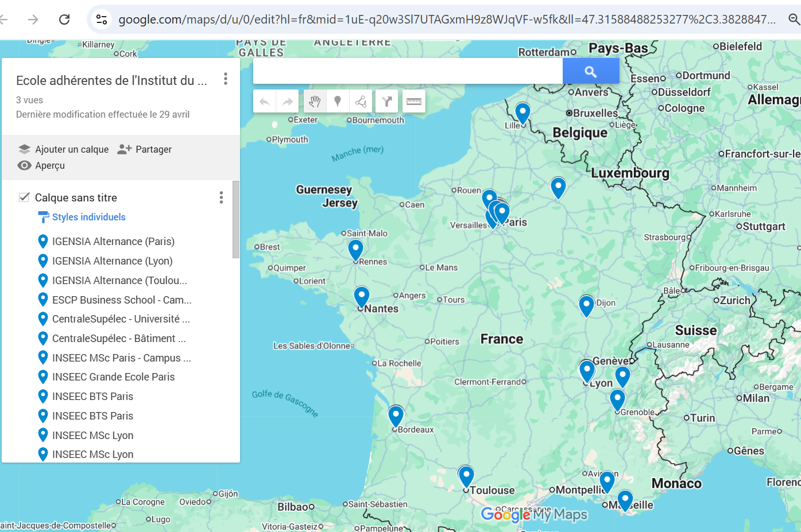Click the undo arrow in map toolbar
The width and height of the screenshot is (801, 532).
tap(265, 102)
